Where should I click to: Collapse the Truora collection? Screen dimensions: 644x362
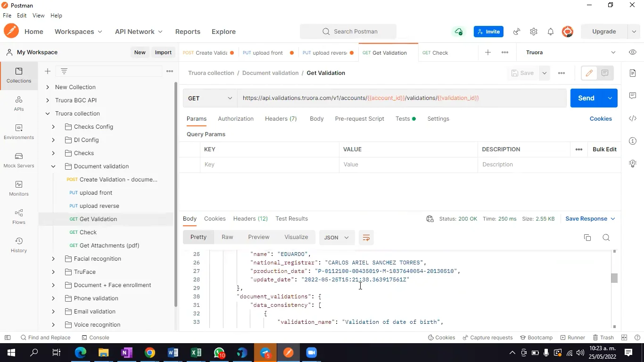point(48,114)
